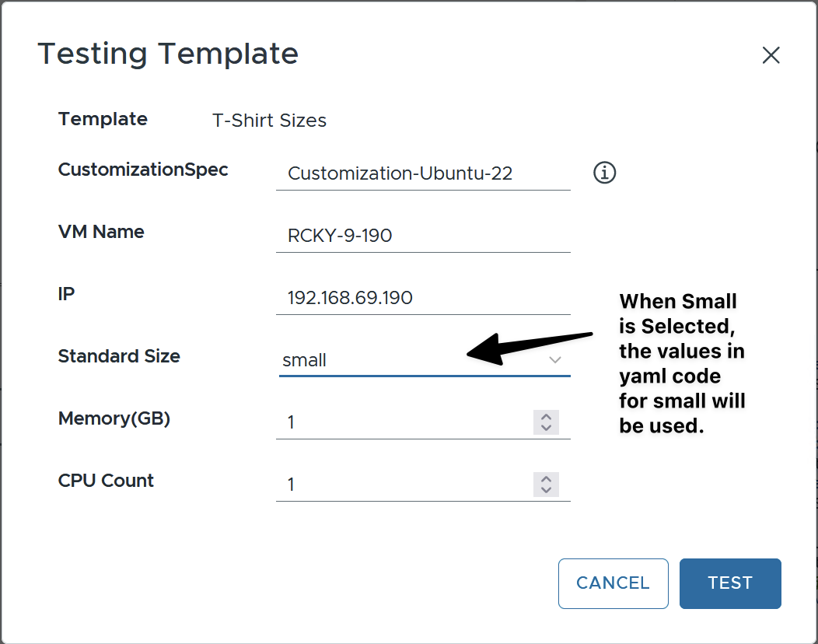Click the 'CPU Count' field label
The image size is (818, 644).
pyautogui.click(x=106, y=481)
